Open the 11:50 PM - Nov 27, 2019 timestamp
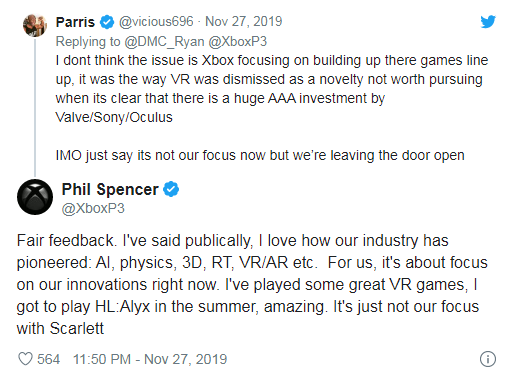This screenshot has height=375, width=516. pos(150,359)
